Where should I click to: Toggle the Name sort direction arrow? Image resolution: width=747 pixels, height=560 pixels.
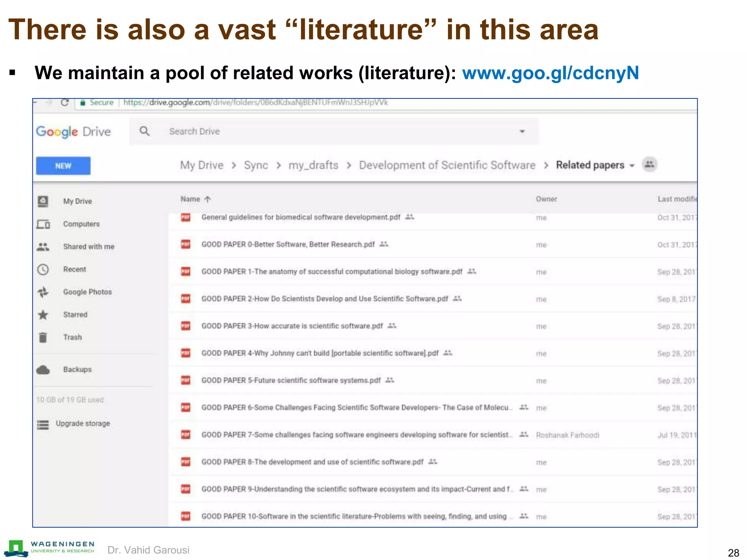click(208, 199)
